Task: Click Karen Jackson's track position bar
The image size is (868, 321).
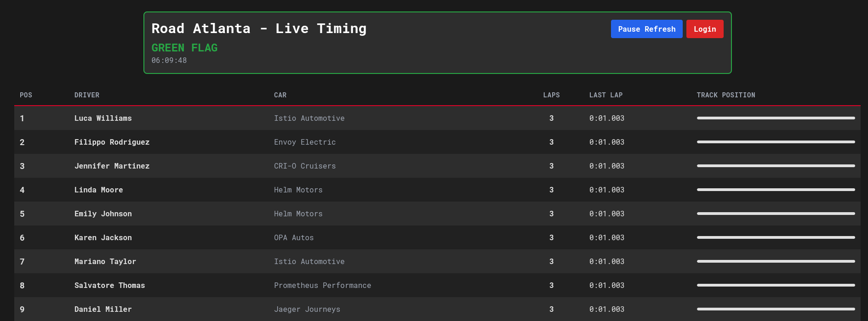Action: [776, 237]
